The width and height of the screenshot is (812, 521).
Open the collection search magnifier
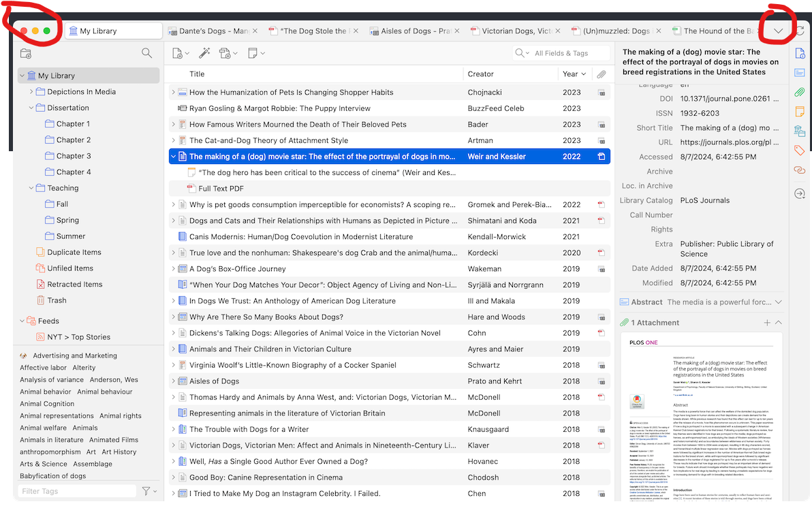(x=147, y=53)
